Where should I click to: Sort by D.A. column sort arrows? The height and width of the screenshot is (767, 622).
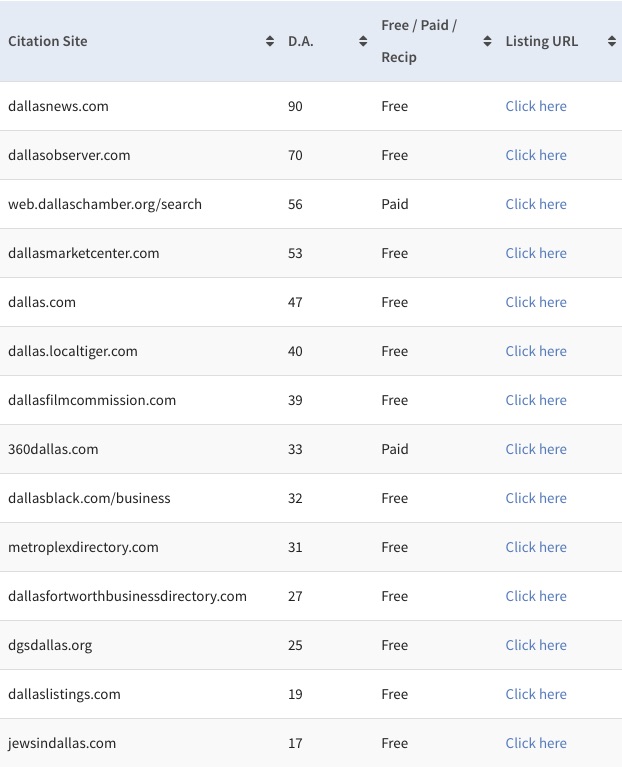click(363, 41)
